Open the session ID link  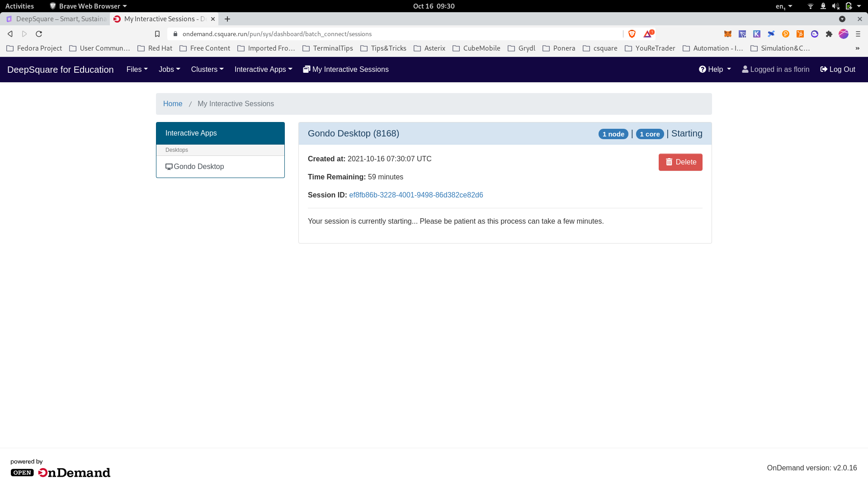tap(416, 195)
